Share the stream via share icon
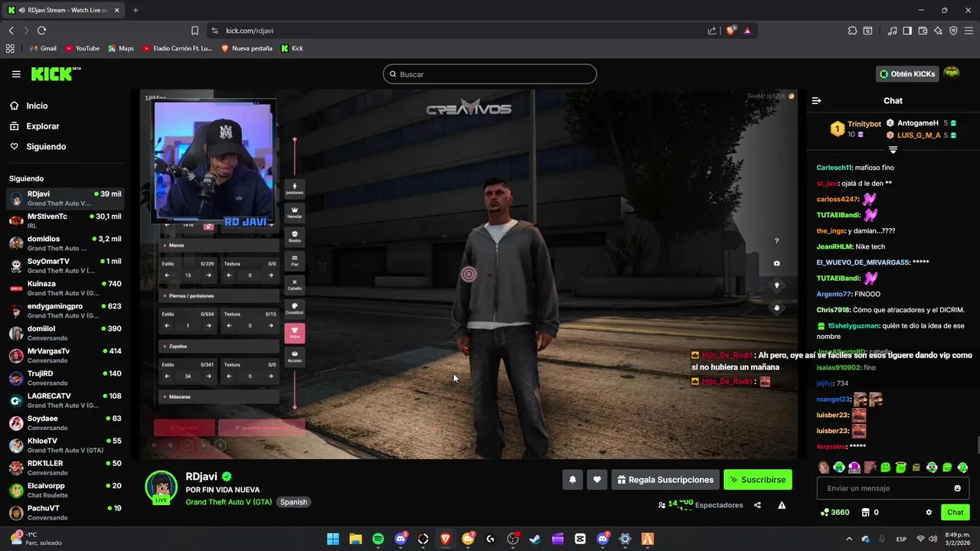Viewport: 980px width, 551px height. coord(757,505)
